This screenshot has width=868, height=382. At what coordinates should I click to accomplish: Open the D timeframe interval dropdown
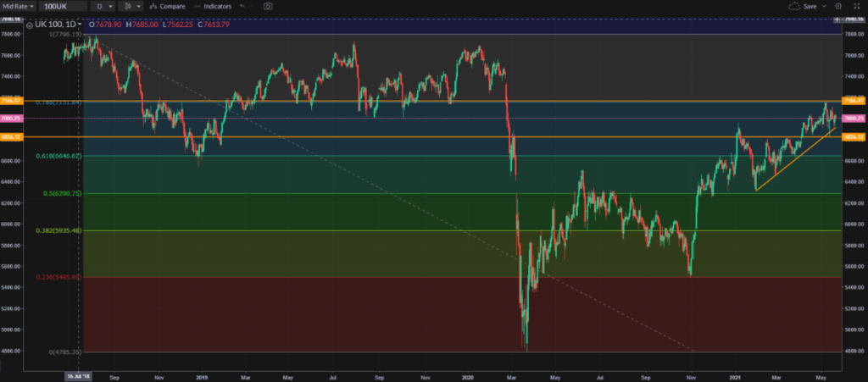tap(104, 6)
